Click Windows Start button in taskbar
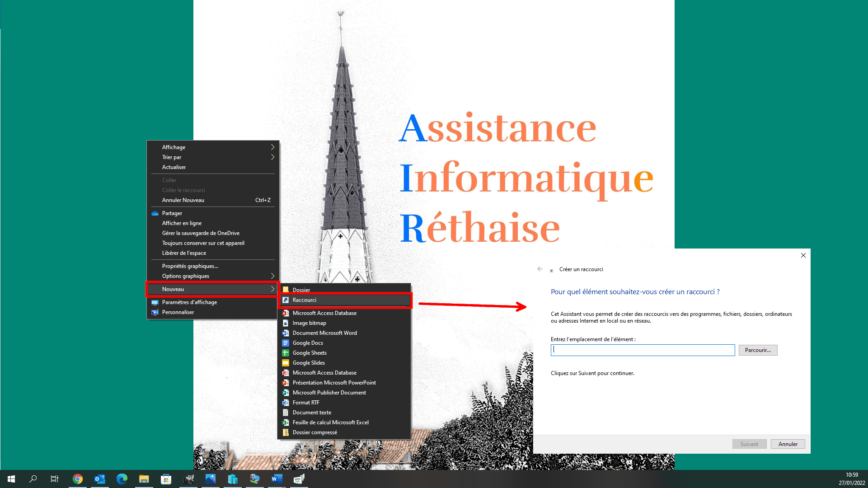The height and width of the screenshot is (488, 868). tap(11, 479)
